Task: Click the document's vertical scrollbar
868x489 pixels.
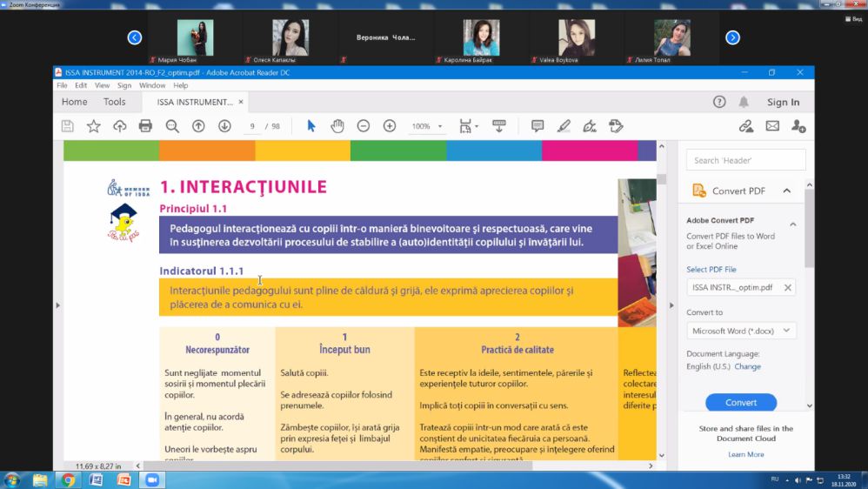Action: tap(661, 305)
